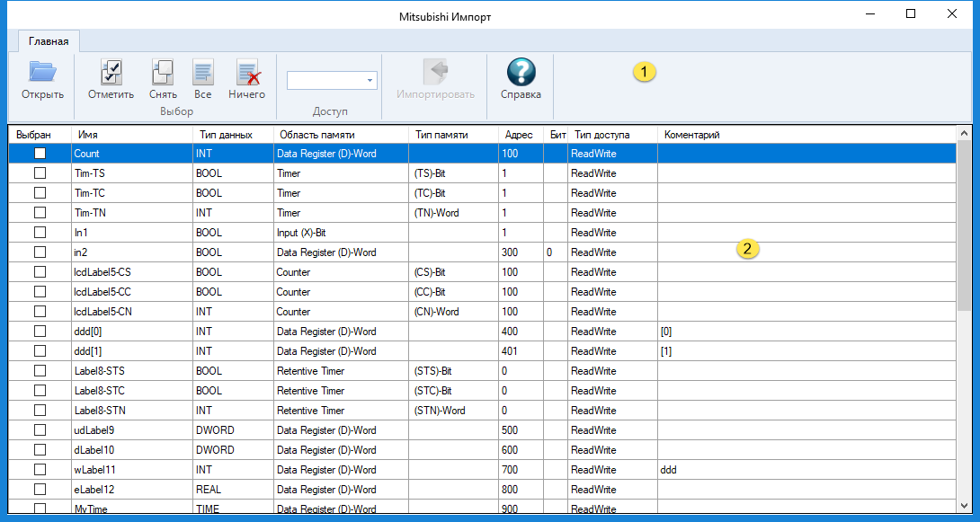Sort by the Адрес column header
980x522 pixels.
point(521,135)
